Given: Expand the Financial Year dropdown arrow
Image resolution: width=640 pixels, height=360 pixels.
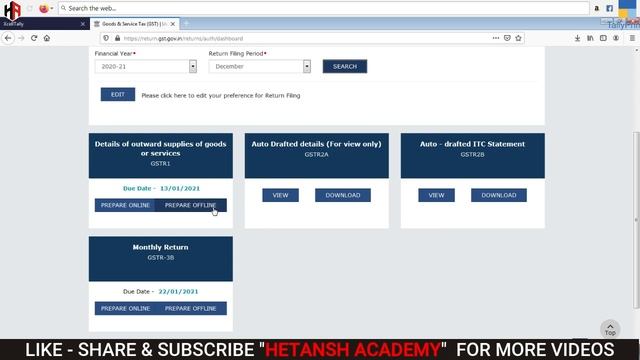Looking at the screenshot, I should click(x=193, y=66).
